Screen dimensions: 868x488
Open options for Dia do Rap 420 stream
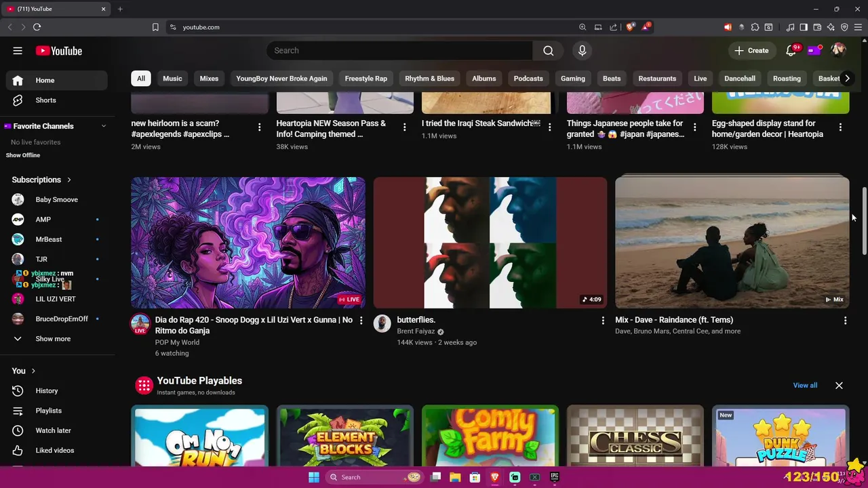361,321
